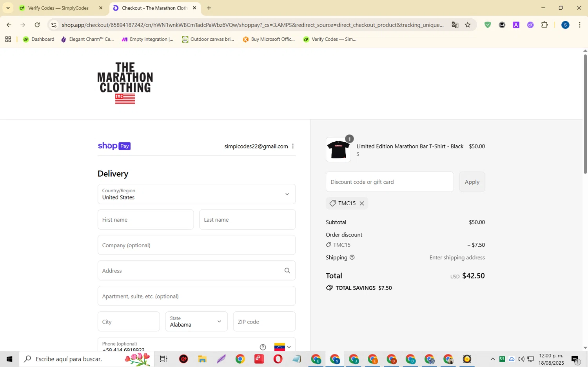The width and height of the screenshot is (588, 367).
Task: Open the Verify Codes bookmark in bookmarks bar
Action: (330, 39)
